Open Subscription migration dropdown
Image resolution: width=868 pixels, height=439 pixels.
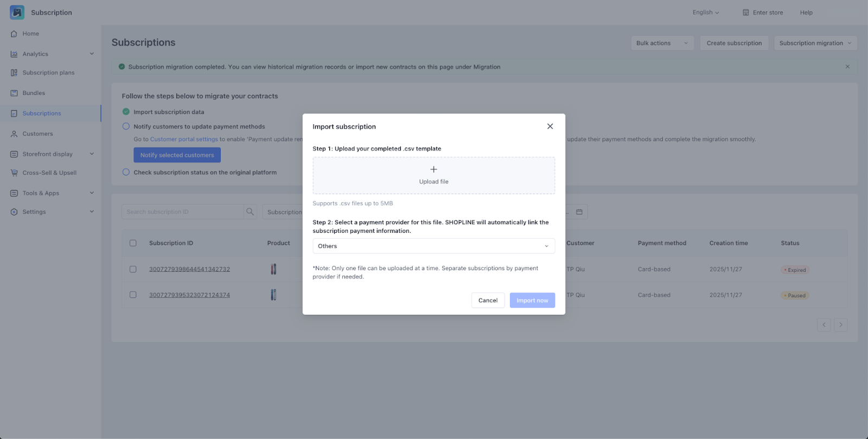tap(815, 43)
